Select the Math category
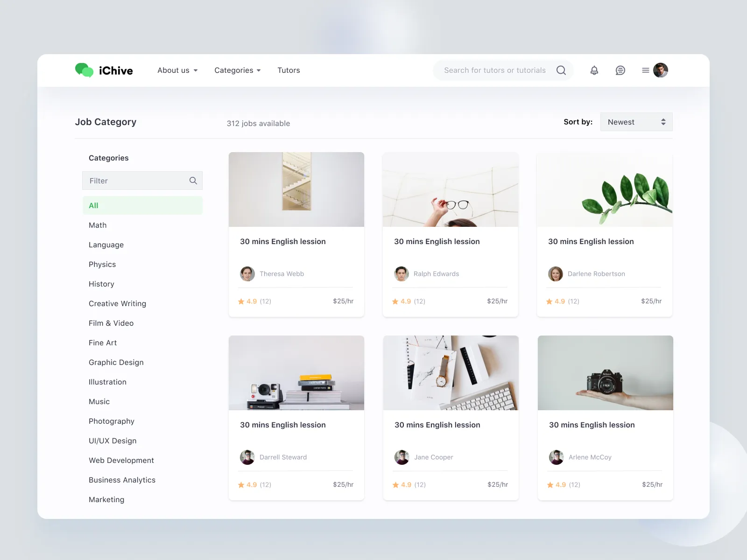Image resolution: width=747 pixels, height=560 pixels. 98,225
